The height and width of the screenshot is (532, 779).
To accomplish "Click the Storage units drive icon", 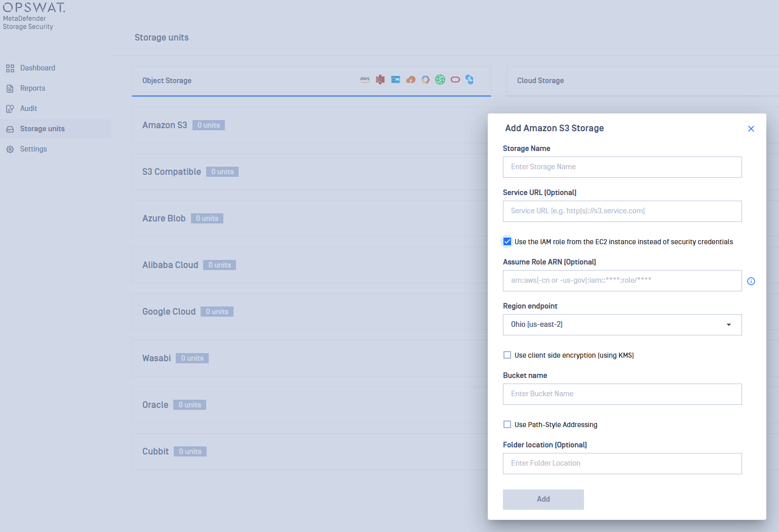I will point(10,129).
